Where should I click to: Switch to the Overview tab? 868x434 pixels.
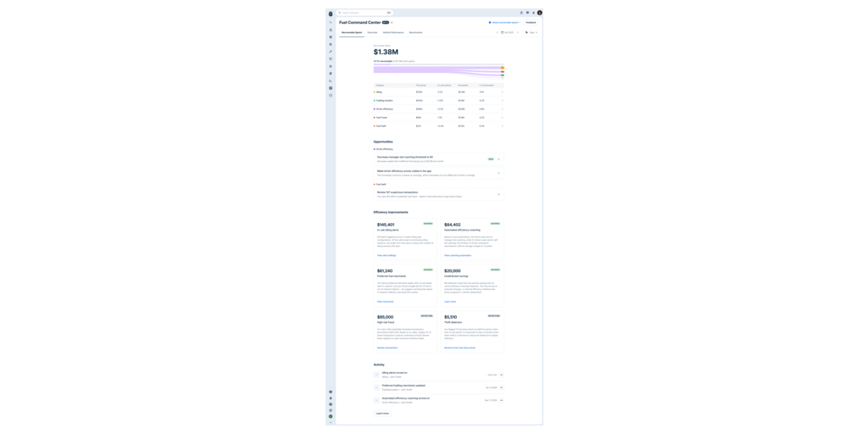click(373, 33)
